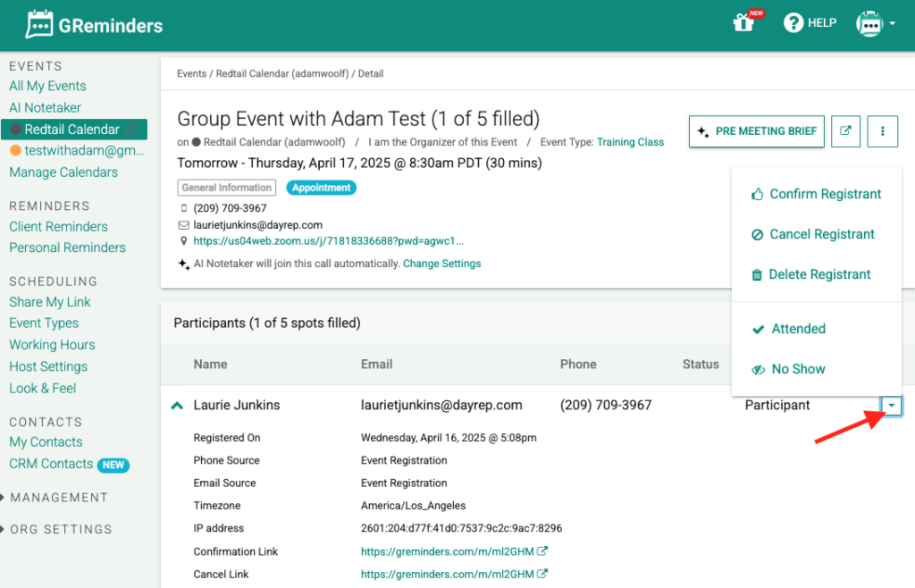Collapse the Laurie Junkins participant row

[x=178, y=406]
